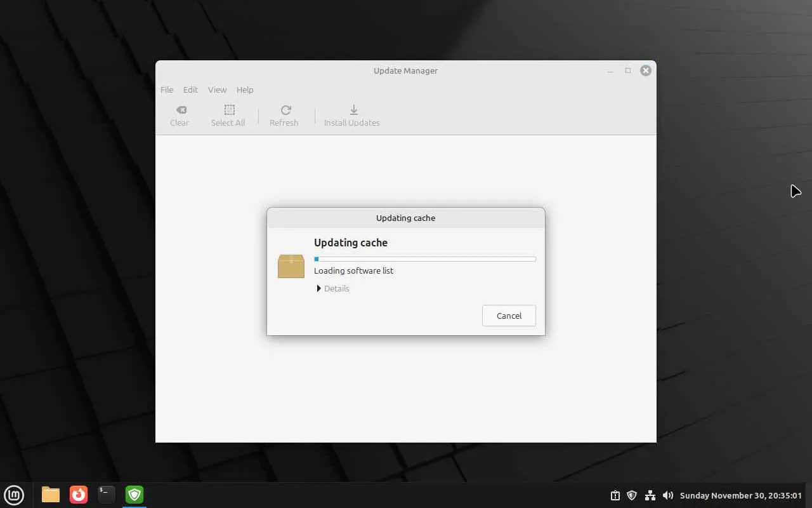Open the File menu
This screenshot has width=812, height=508.
167,90
